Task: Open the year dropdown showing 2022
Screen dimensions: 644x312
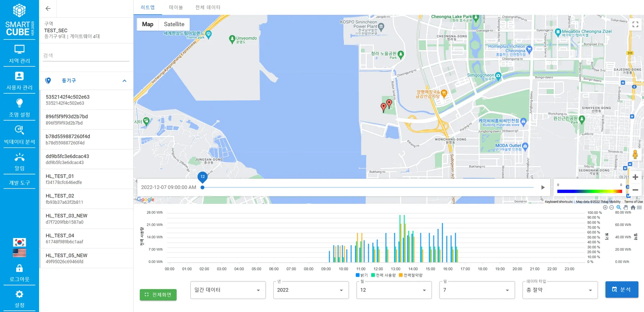Action: pos(311,290)
